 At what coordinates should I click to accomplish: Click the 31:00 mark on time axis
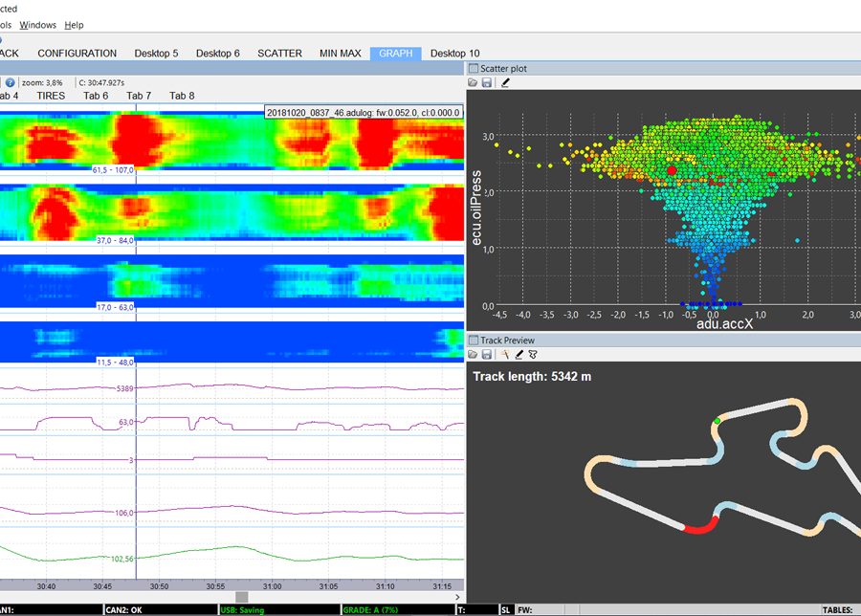272,585
